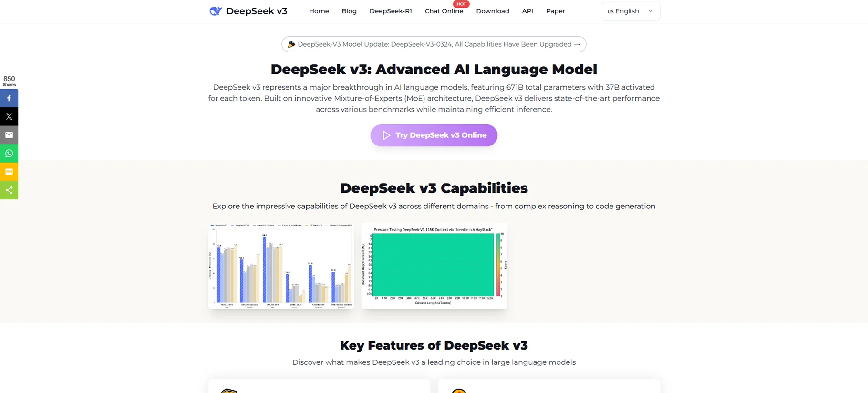Click the 850 Shares counter

coord(9,81)
